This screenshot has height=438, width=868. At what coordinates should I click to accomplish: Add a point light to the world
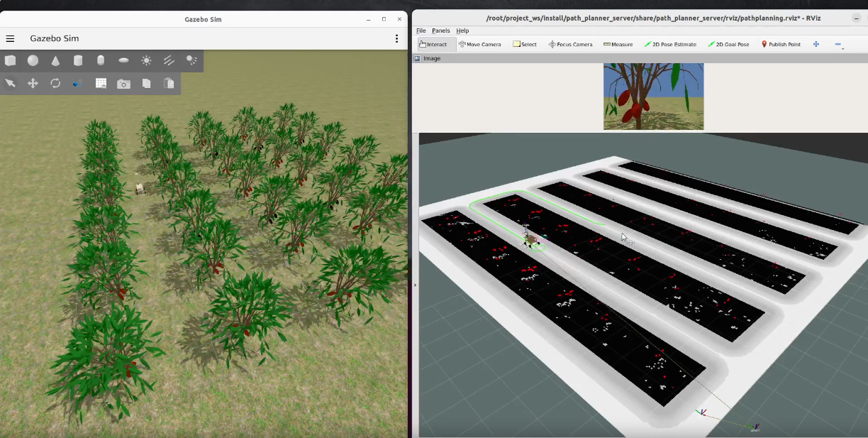coord(147,61)
